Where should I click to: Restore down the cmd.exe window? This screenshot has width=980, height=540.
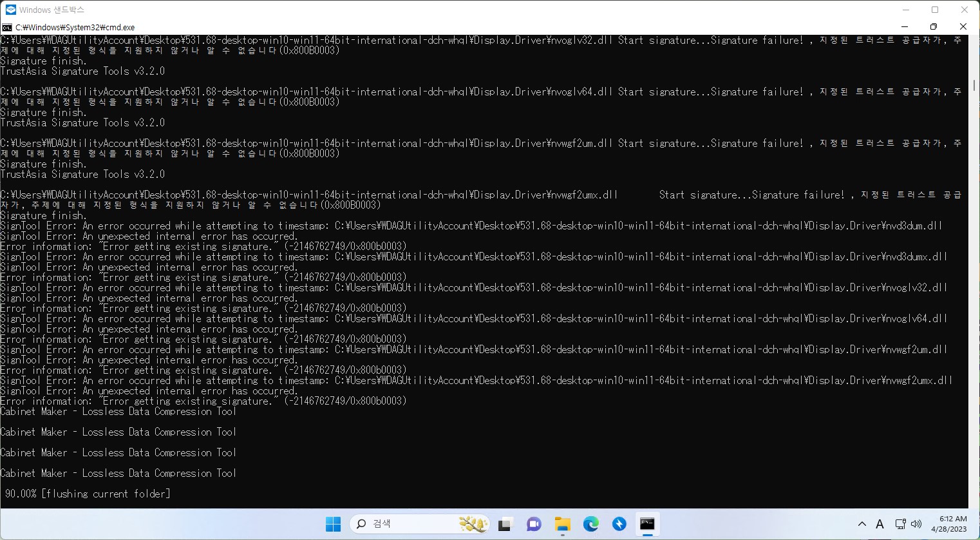click(933, 27)
